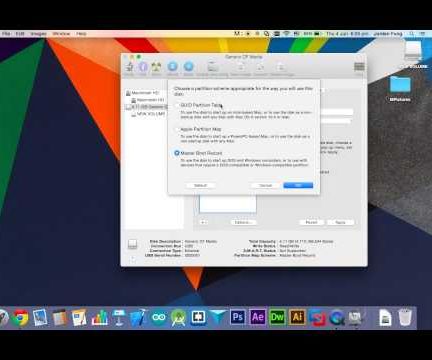The image size is (432, 360).
Task: Open the Window menu
Action: coord(61,34)
